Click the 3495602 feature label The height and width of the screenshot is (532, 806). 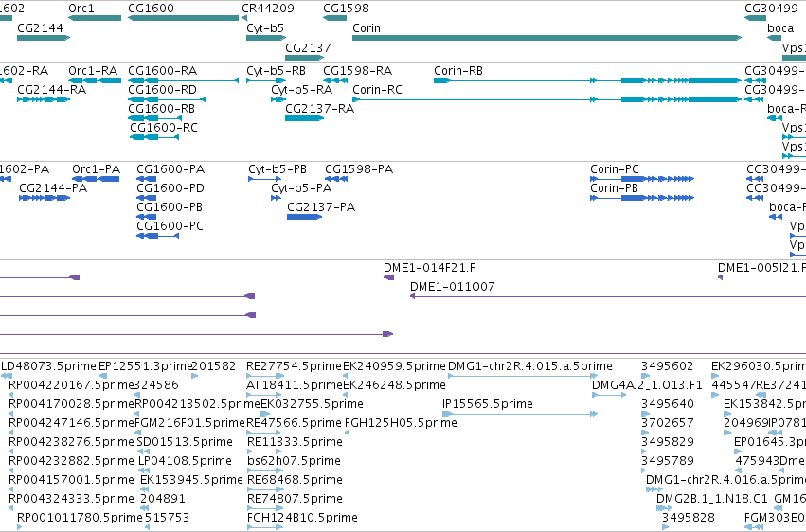click(x=667, y=366)
